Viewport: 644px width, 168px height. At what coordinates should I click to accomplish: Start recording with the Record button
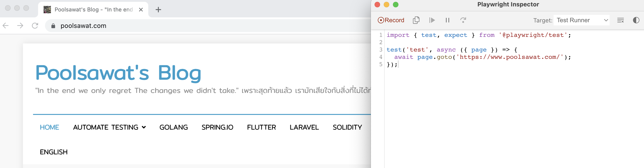point(391,20)
